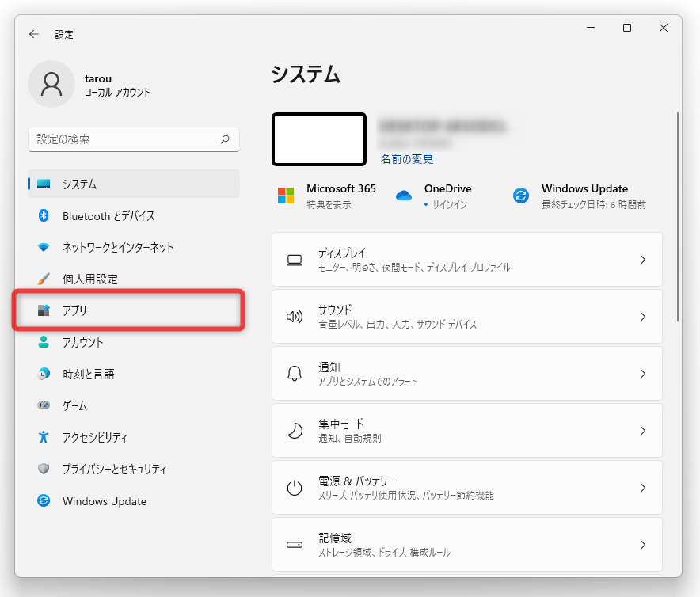Click the back arrow icon
Screen dimensions: 700x597
point(34,34)
